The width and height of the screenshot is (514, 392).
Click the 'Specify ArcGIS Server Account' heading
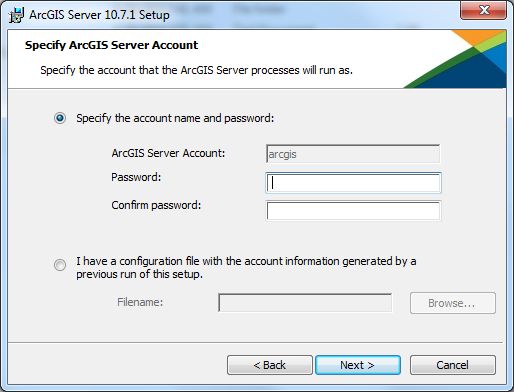point(111,45)
